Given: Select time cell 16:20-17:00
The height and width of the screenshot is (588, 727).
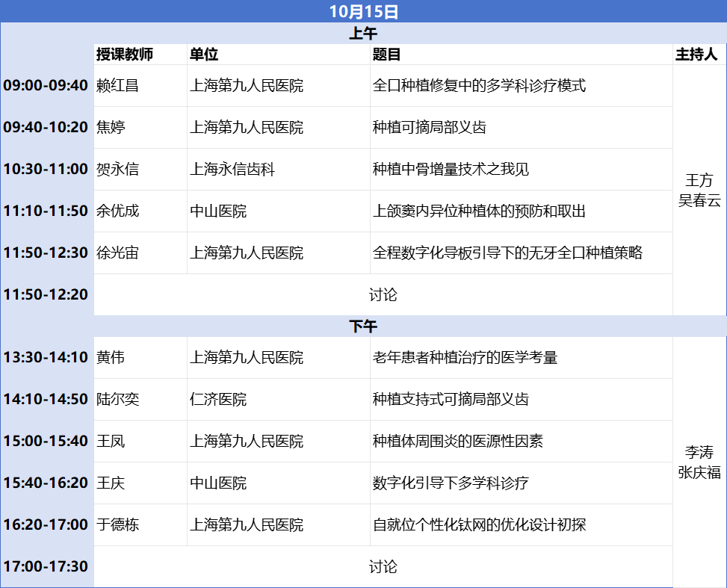Looking at the screenshot, I should [46, 524].
